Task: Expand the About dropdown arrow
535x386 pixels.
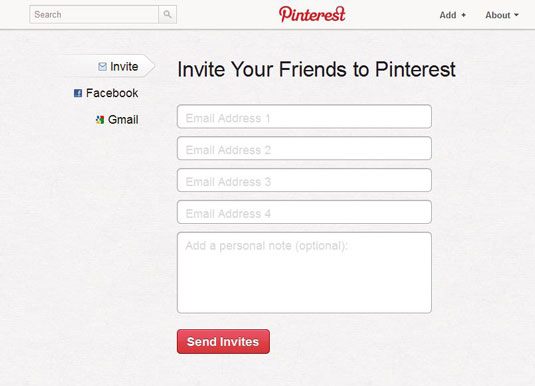Action: (x=516, y=15)
